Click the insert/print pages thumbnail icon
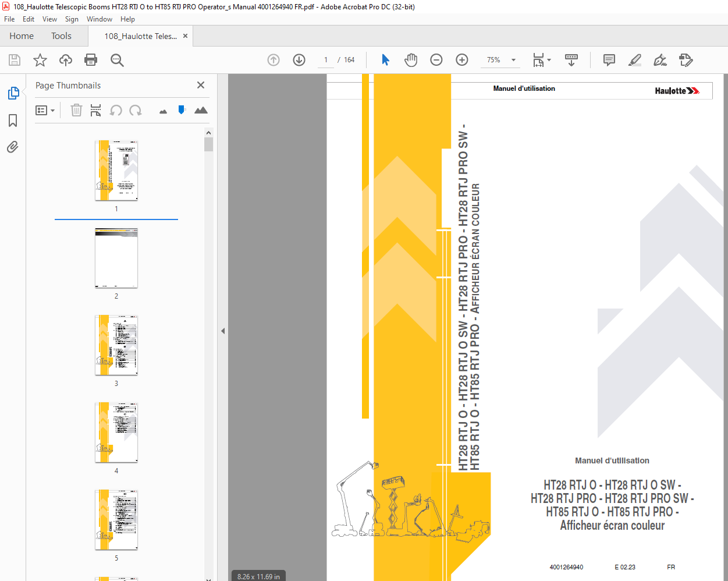Image resolution: width=728 pixels, height=581 pixels. [96, 110]
